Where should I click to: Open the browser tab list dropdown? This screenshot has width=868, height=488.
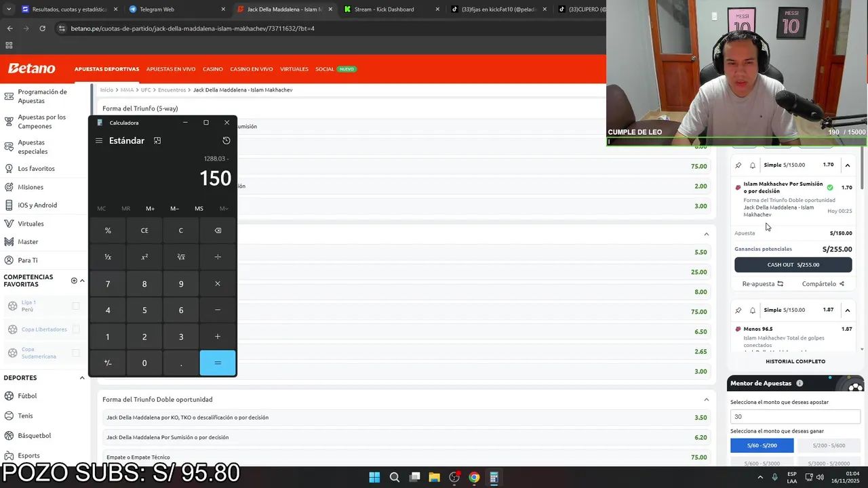[x=8, y=9]
